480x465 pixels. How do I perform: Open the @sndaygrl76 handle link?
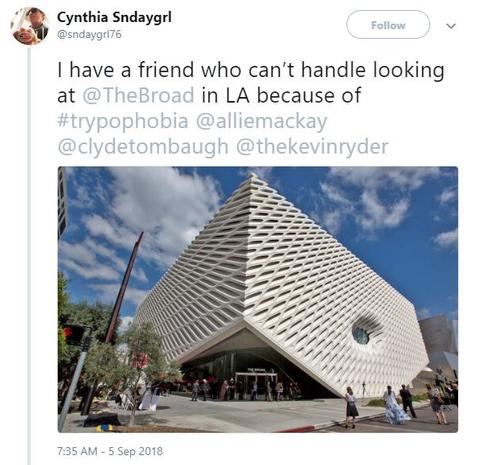pyautogui.click(x=89, y=34)
